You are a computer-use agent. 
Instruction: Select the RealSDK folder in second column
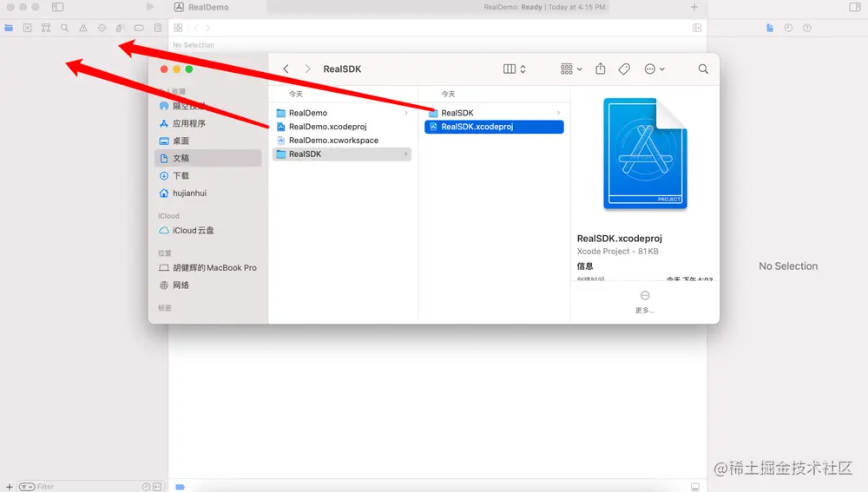tap(495, 113)
